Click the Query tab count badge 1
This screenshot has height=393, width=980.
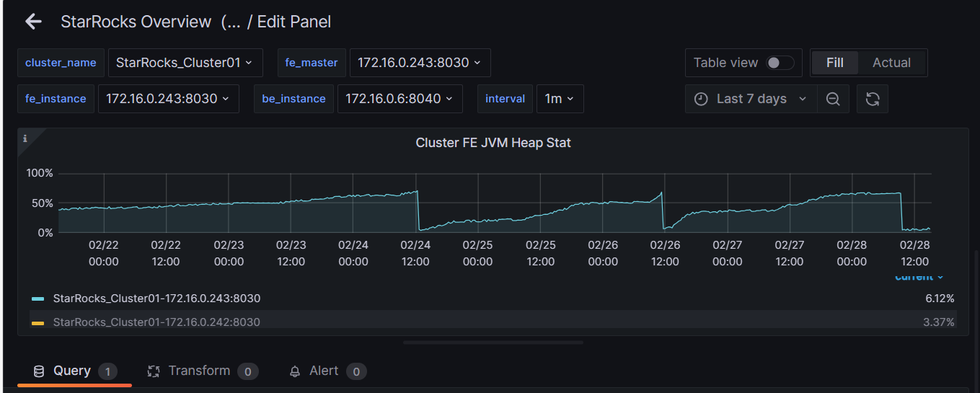tap(107, 371)
